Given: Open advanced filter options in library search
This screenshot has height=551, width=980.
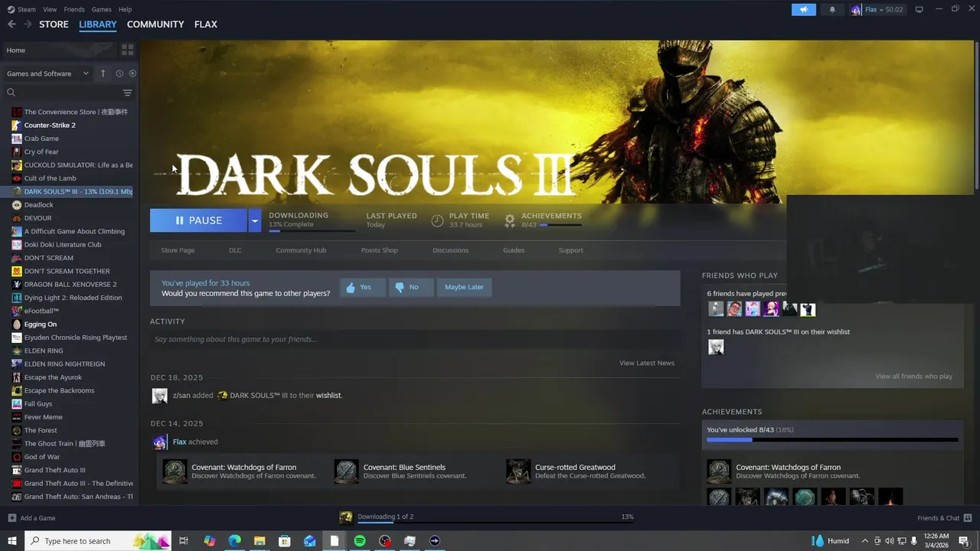Looking at the screenshot, I should click(127, 93).
